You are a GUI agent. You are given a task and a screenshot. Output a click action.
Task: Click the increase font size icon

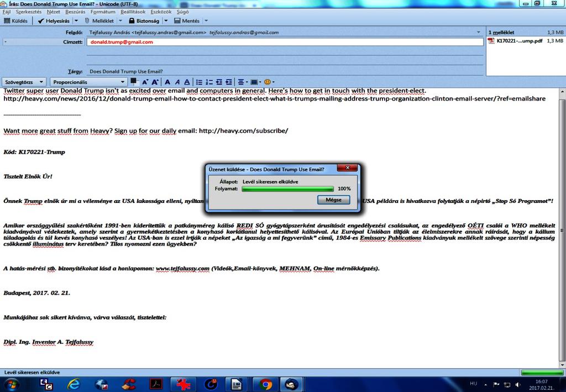(155, 82)
